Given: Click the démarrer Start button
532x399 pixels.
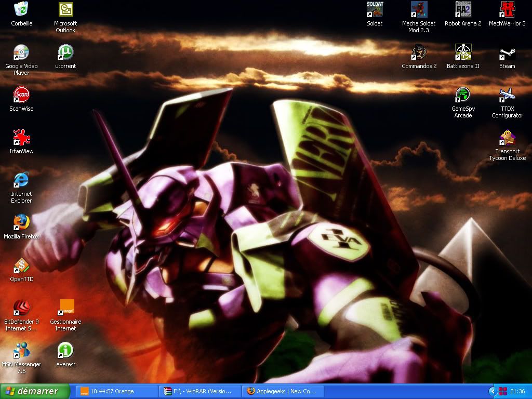Looking at the screenshot, I should 35,391.
